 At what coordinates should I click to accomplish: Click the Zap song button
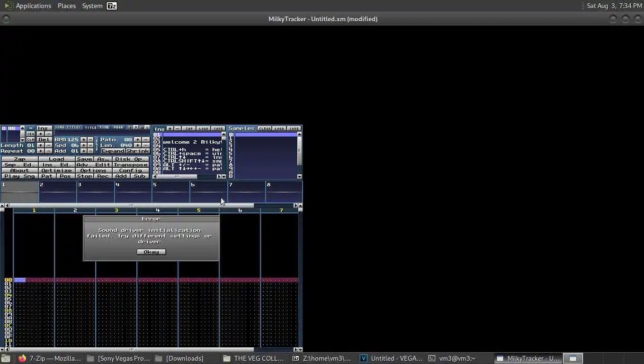tap(20, 159)
